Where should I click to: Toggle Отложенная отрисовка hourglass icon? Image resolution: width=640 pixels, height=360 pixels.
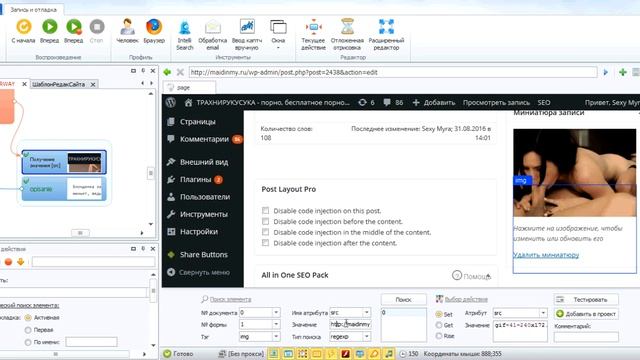tap(347, 27)
